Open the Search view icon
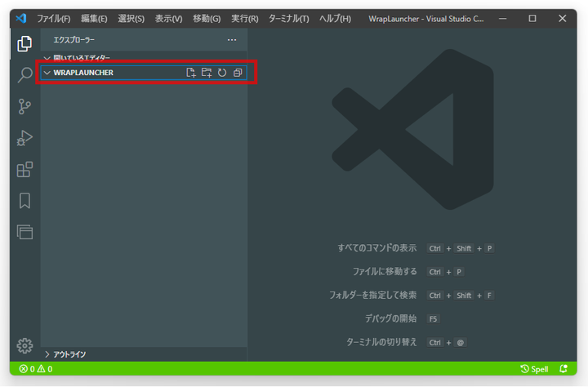 pos(24,74)
